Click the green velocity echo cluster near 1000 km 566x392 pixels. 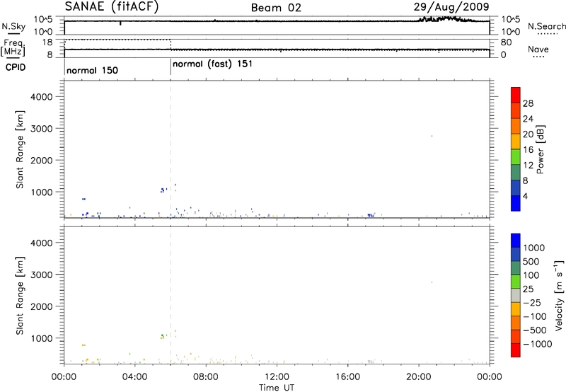(163, 336)
